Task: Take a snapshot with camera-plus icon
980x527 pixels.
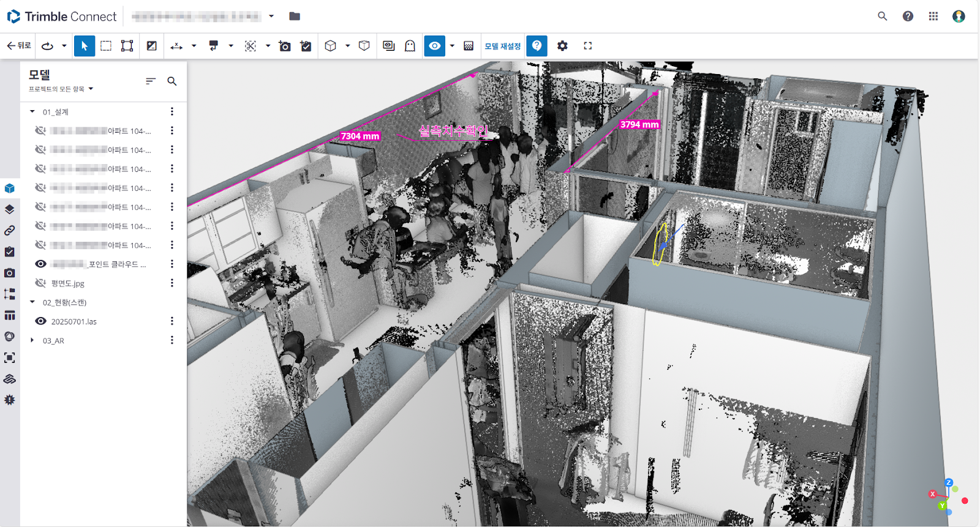Action: pos(285,46)
